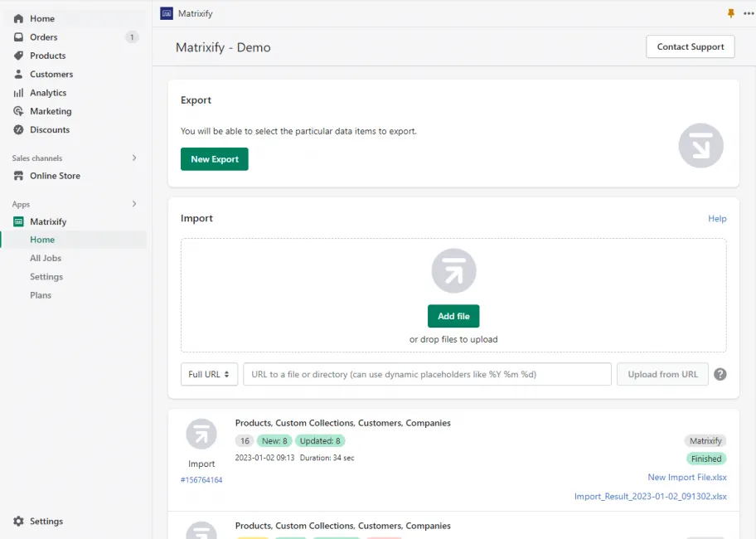Image resolution: width=756 pixels, height=539 pixels.
Task: Click the New Export button
Action: coord(215,159)
